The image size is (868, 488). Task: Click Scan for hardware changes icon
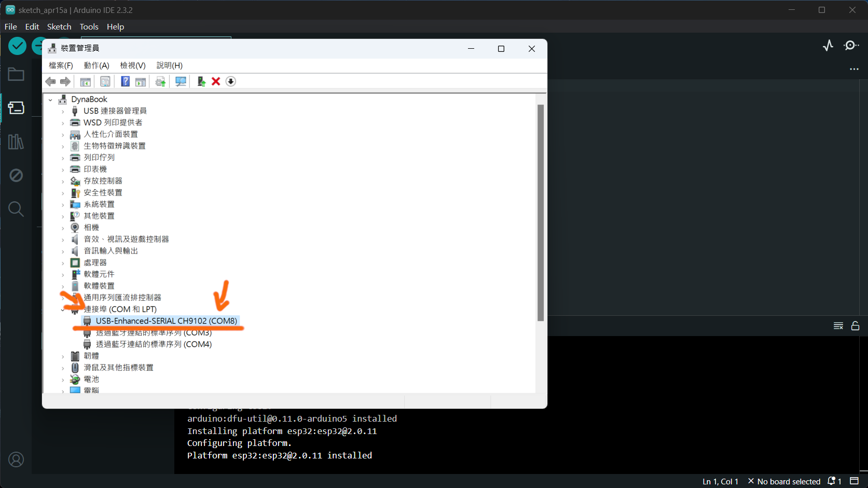[x=181, y=81]
